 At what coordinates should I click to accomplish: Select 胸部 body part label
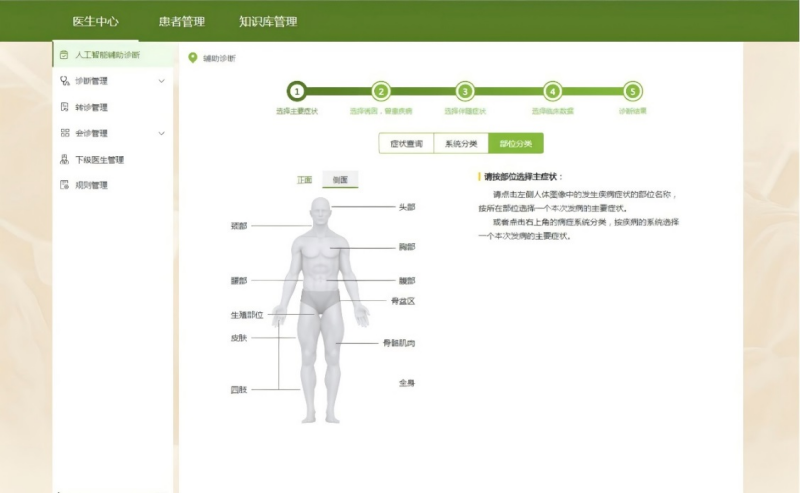tap(407, 247)
